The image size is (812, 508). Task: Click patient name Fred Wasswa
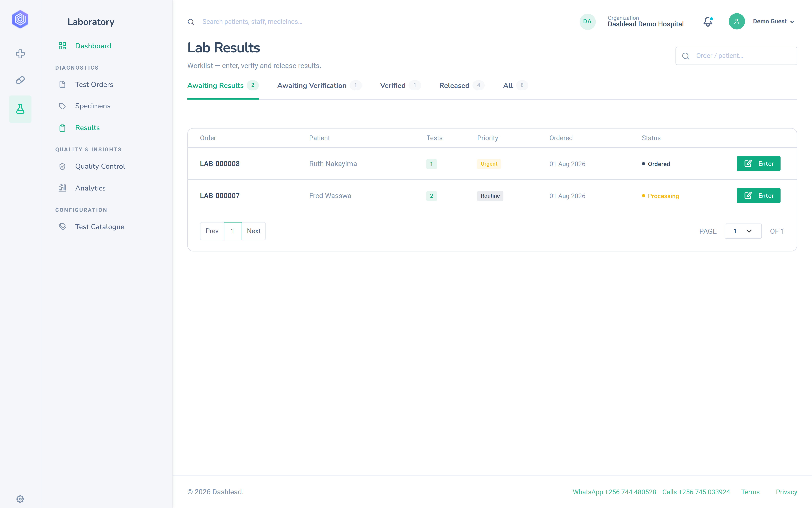pos(330,196)
